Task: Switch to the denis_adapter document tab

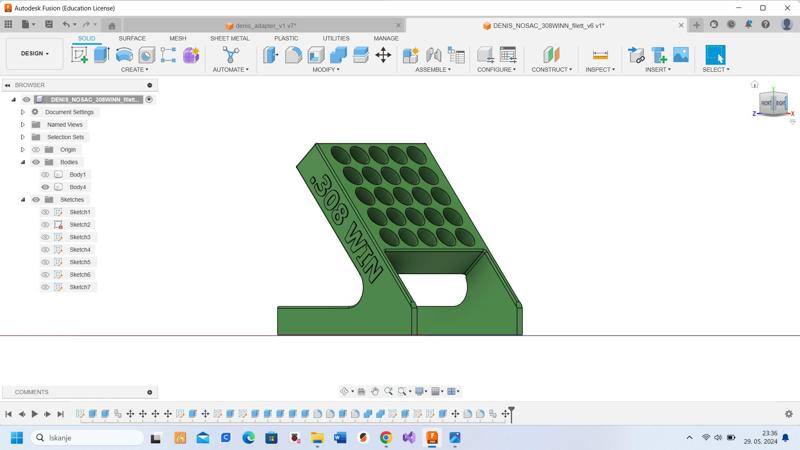Action: click(x=264, y=26)
